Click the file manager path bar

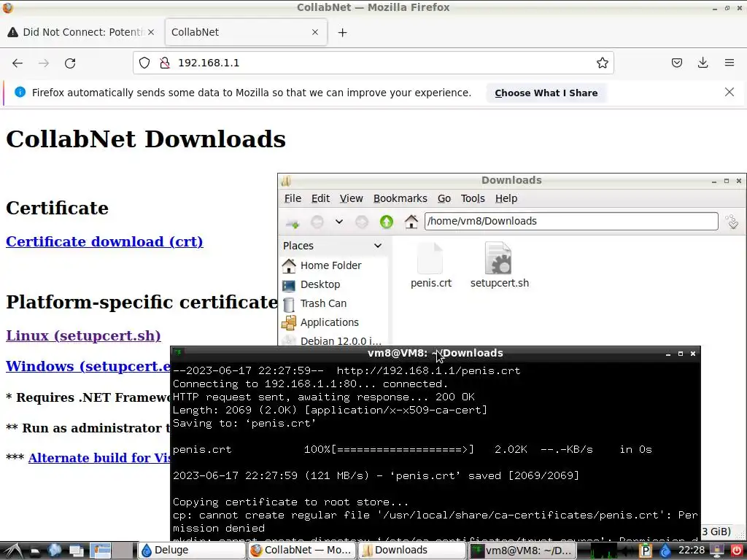point(571,221)
